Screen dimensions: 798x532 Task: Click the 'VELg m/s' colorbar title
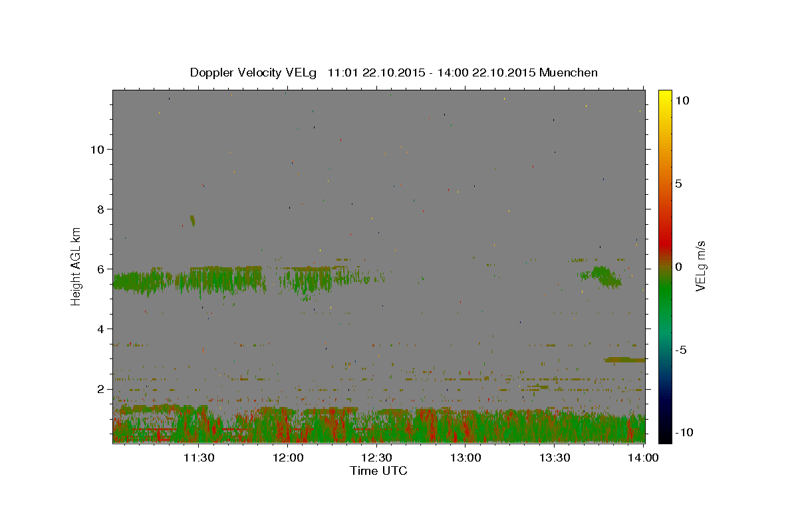tap(701, 266)
